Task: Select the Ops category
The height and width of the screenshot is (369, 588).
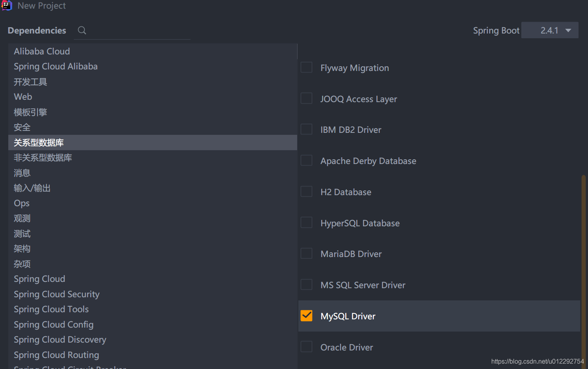Action: [x=153, y=203]
